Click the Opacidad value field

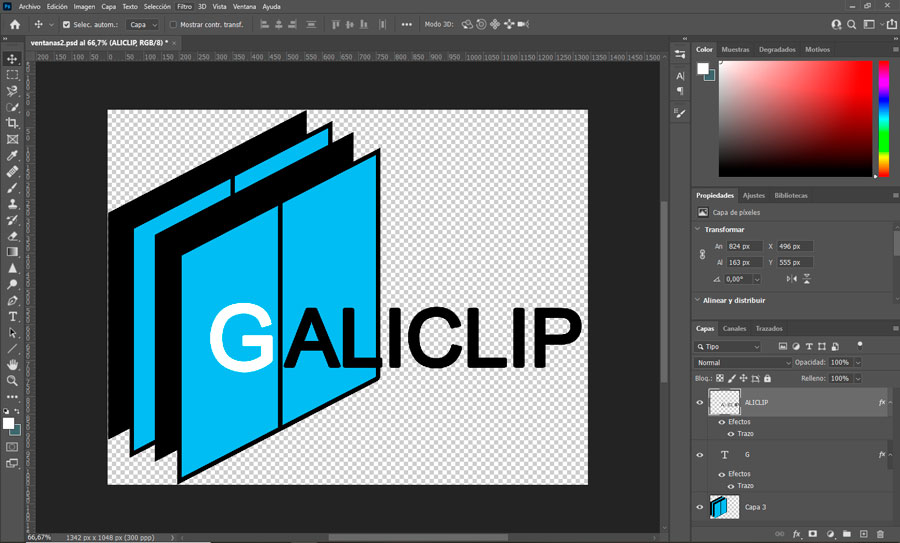839,362
